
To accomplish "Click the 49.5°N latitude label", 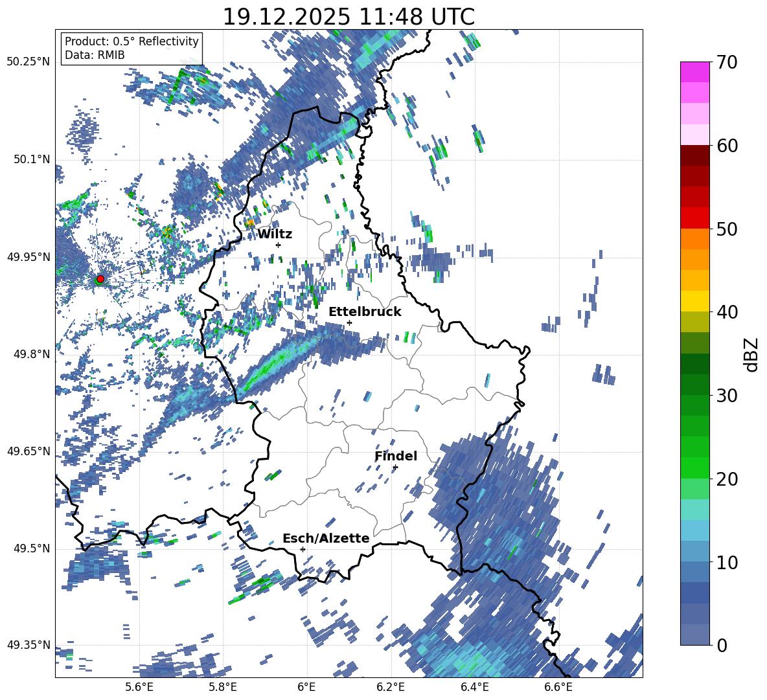I will tap(32, 548).
